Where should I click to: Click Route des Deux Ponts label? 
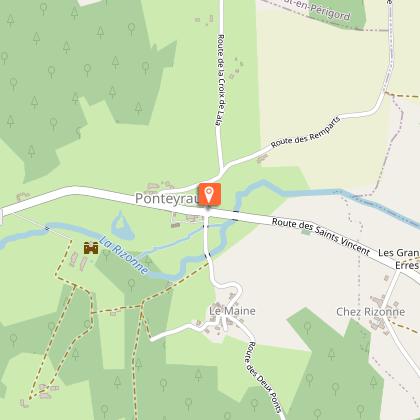(x=263, y=377)
